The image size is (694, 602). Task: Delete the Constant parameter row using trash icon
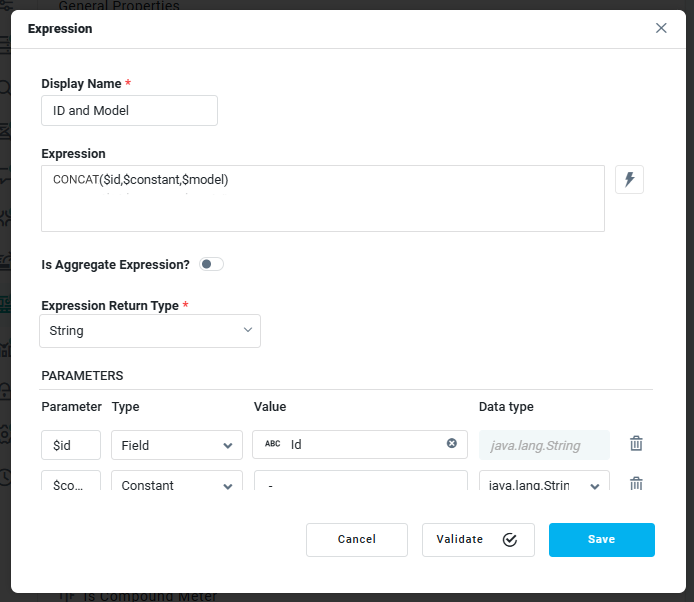click(636, 484)
